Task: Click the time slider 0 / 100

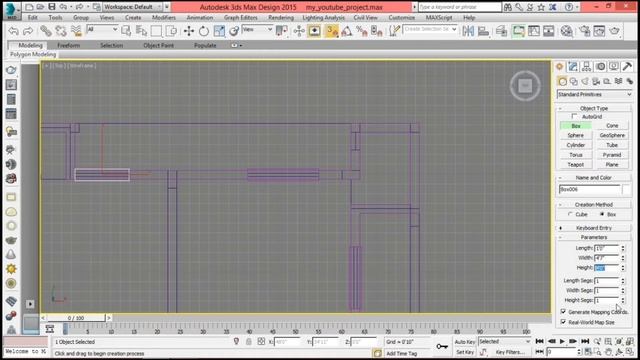Action: 76,318
